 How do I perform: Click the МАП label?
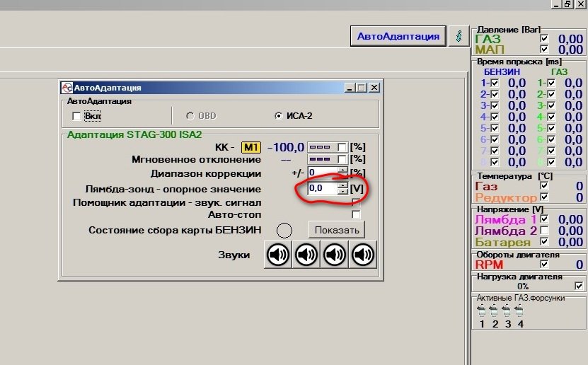point(490,50)
